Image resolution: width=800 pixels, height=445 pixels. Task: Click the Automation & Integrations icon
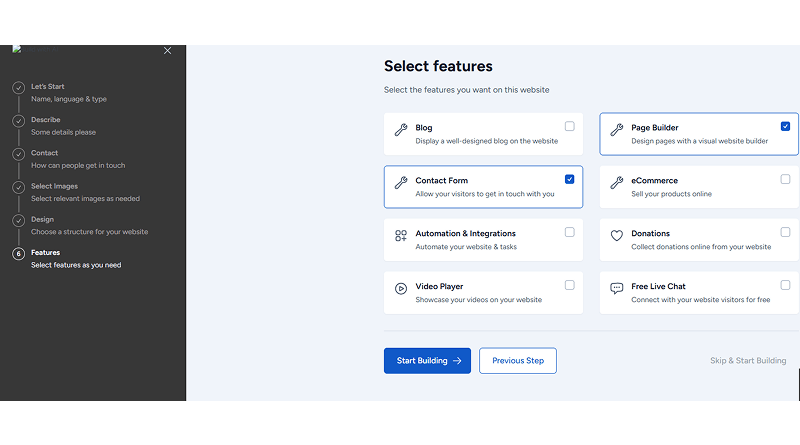[401, 235]
